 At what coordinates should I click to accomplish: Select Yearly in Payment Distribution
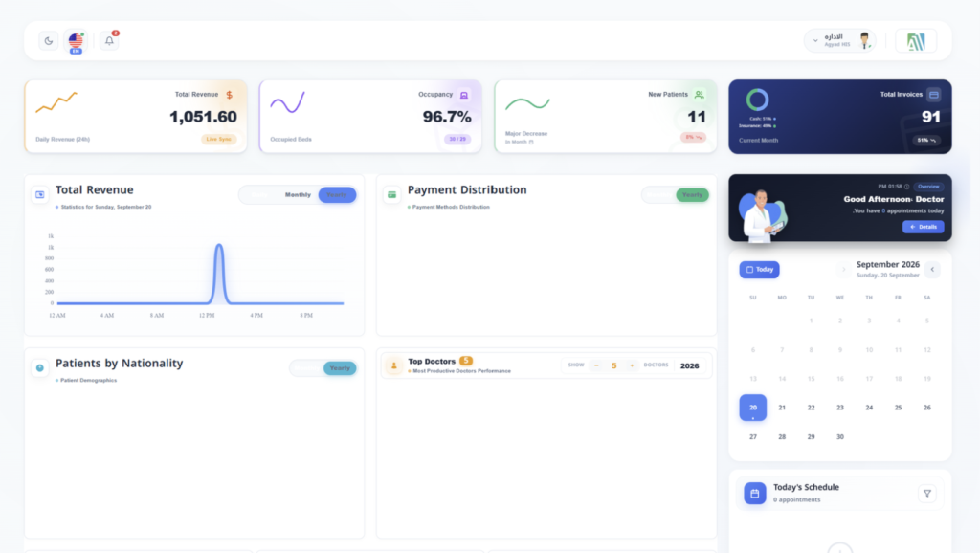pos(692,195)
